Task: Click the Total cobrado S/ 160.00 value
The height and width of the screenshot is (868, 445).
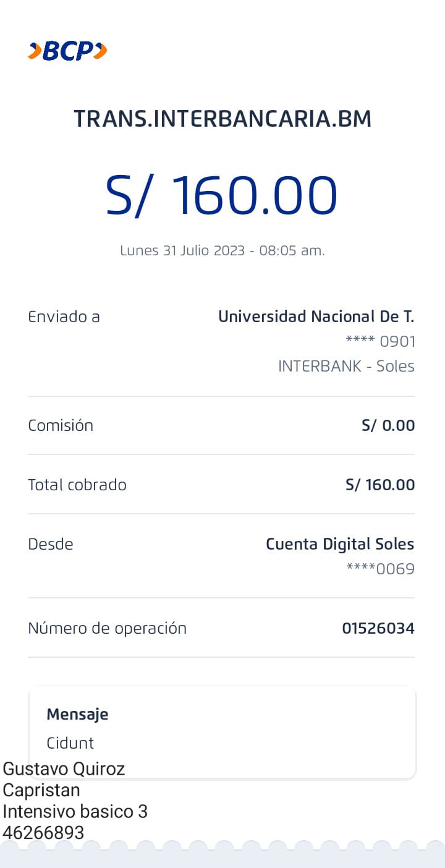Action: 380,485
